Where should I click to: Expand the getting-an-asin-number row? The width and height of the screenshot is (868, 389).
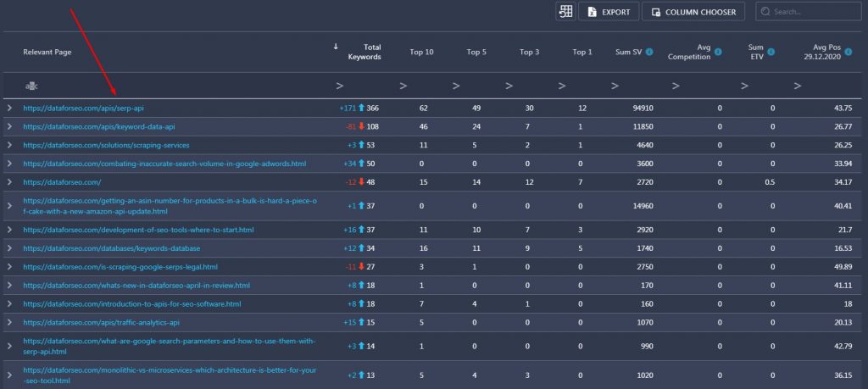(x=9, y=206)
